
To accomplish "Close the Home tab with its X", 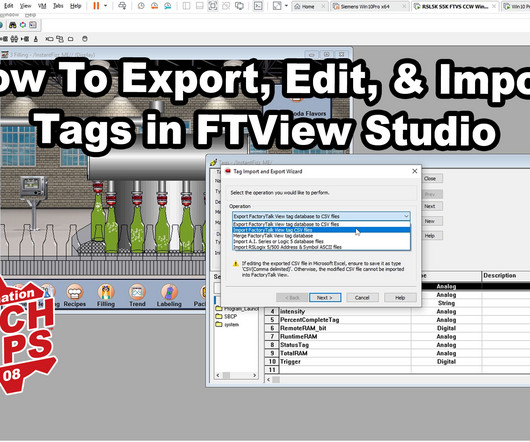I will pyautogui.click(x=323, y=6).
